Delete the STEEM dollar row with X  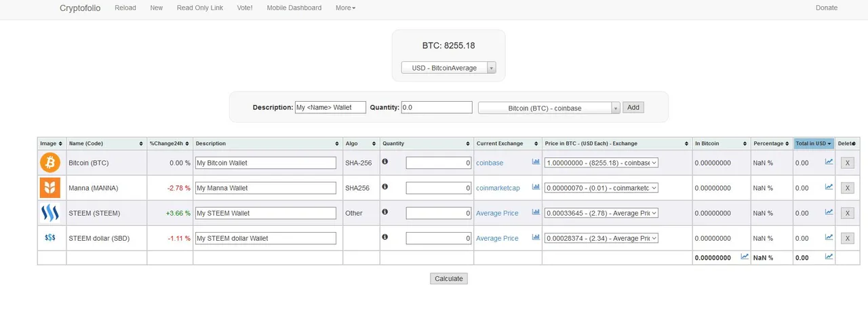pyautogui.click(x=848, y=238)
